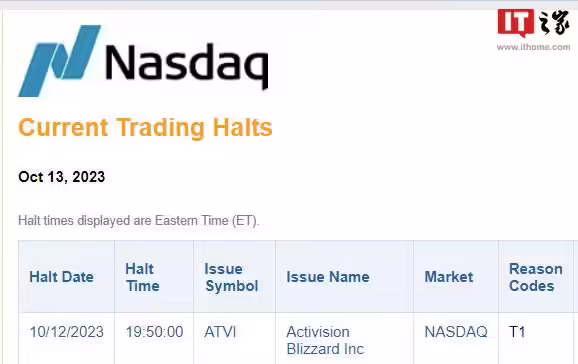Click the 10/12/2023 halt date cell
This screenshot has height=364, width=578.
pyautogui.click(x=66, y=332)
